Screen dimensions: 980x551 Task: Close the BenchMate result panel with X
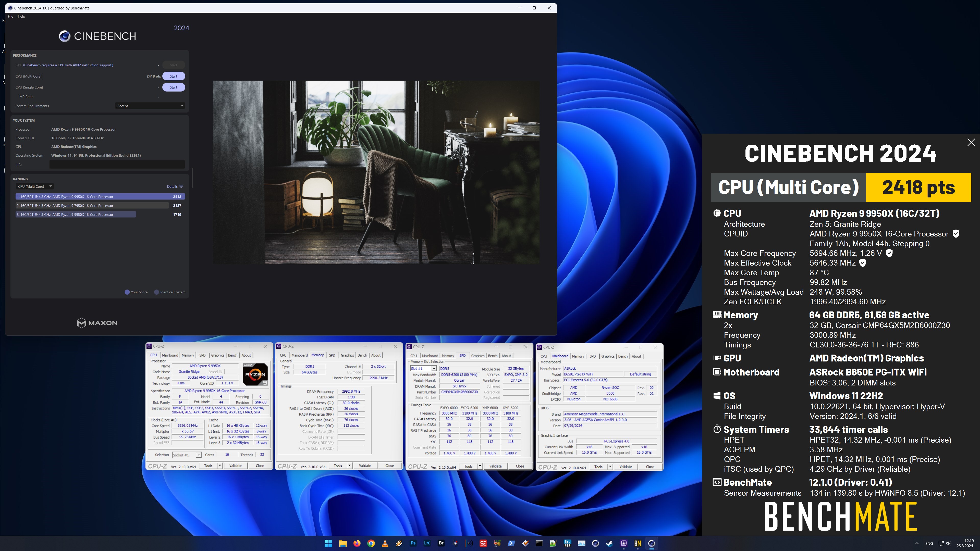coord(971,142)
